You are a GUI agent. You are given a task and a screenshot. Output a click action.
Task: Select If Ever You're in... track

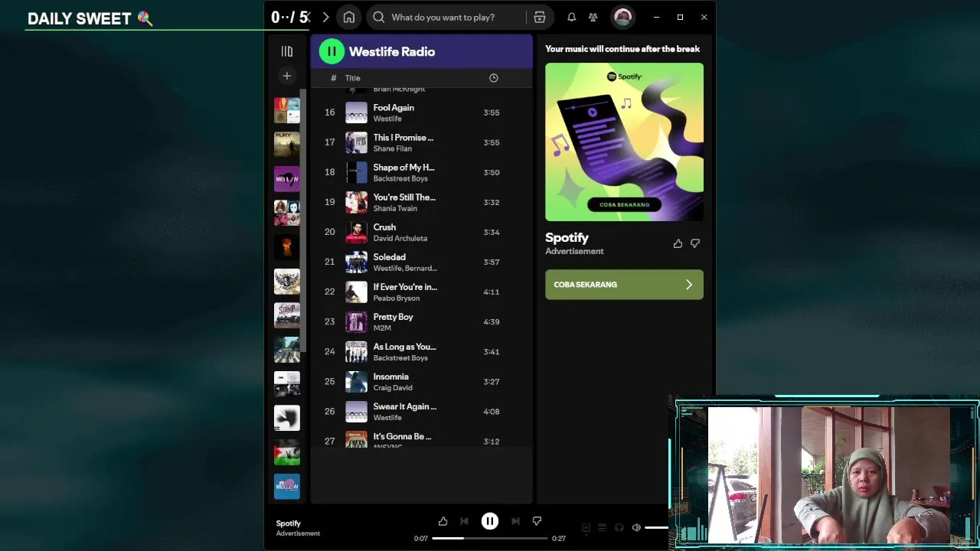(421, 292)
